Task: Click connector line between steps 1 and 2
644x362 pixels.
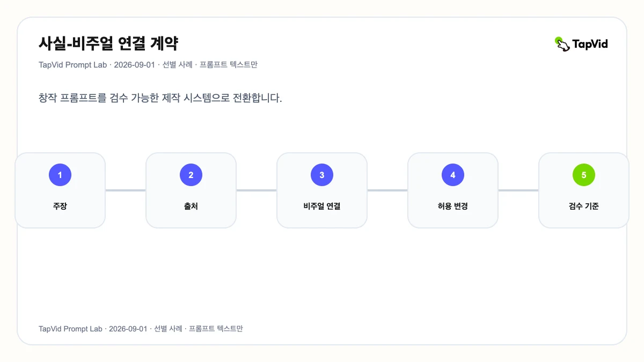Action: pos(126,190)
